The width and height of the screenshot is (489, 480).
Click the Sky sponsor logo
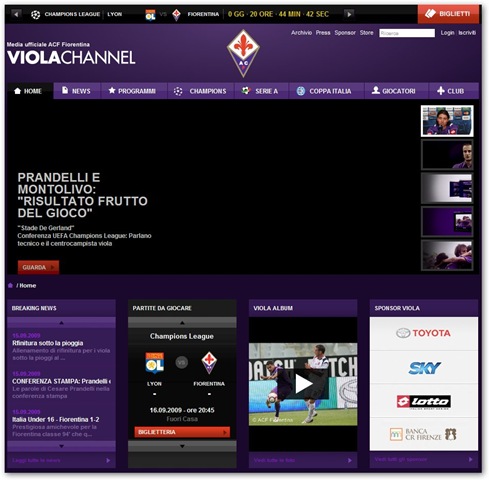pos(424,368)
